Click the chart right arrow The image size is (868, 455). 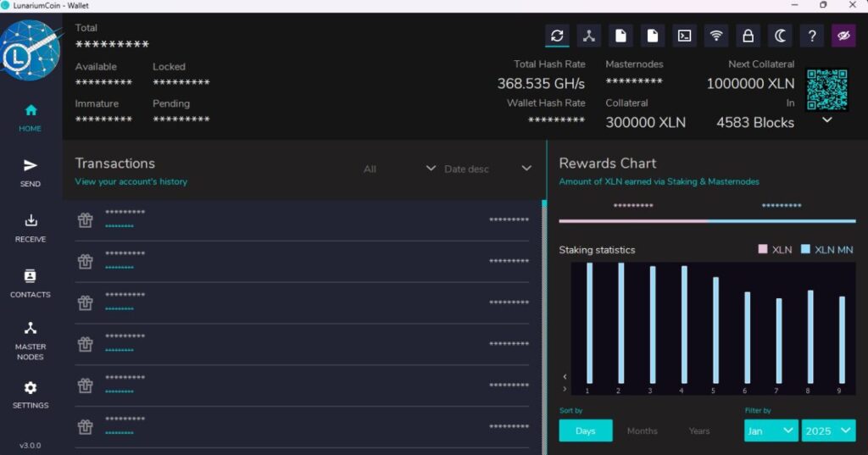click(565, 389)
